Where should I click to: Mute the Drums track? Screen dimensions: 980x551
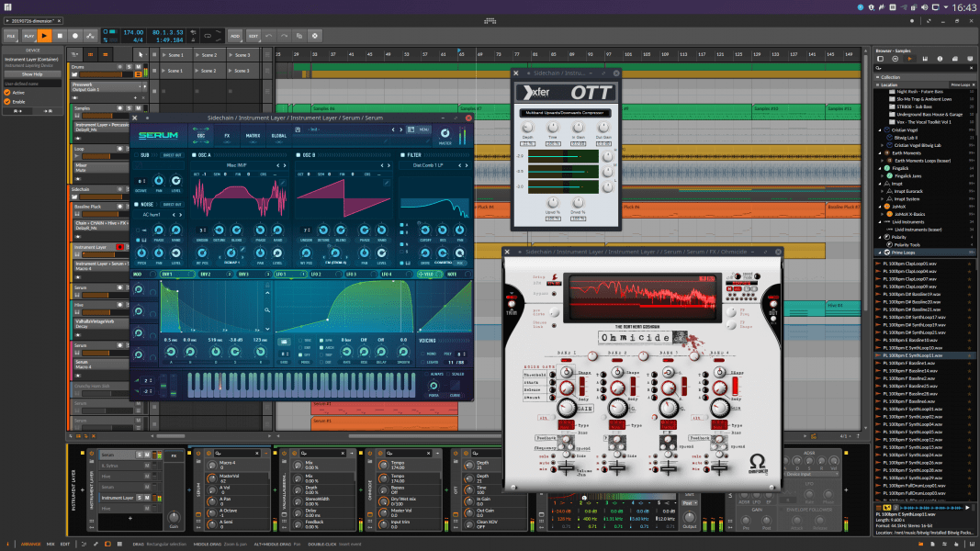(x=138, y=67)
